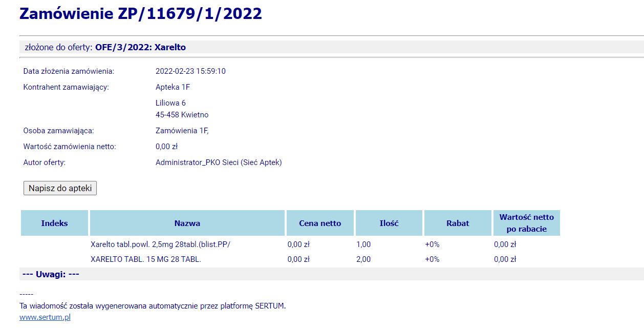Click the contractor name Apteka 1F

(173, 87)
